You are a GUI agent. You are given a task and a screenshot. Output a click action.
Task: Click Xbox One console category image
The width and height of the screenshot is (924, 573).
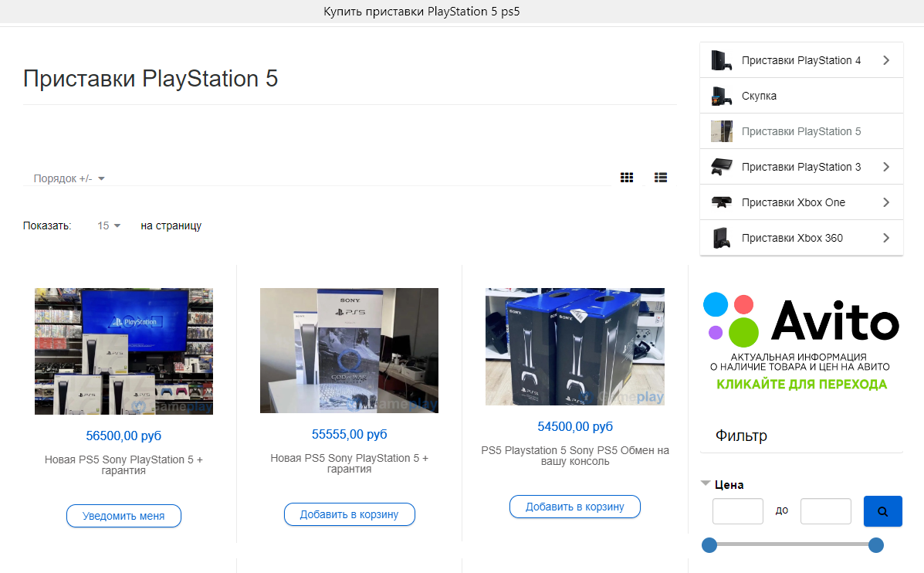[x=721, y=202]
